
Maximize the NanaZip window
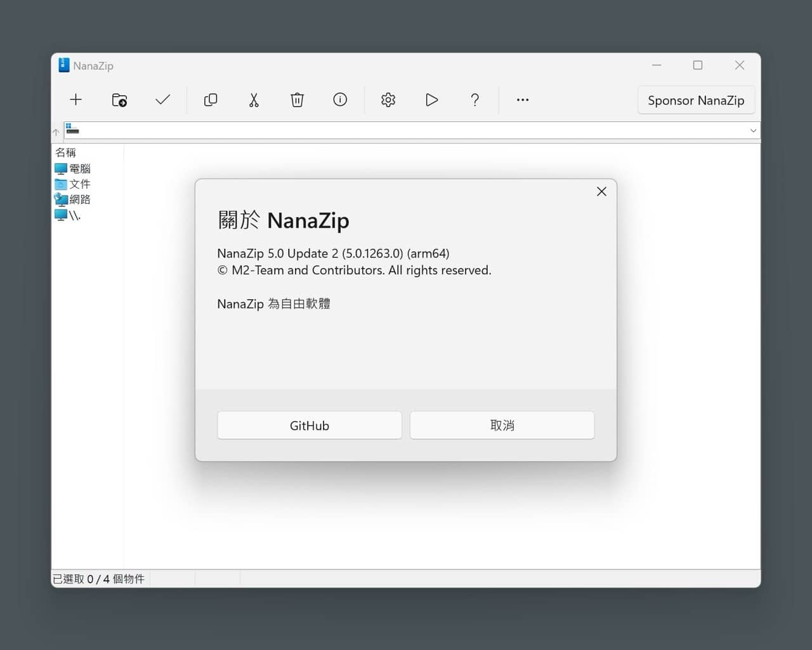[698, 65]
